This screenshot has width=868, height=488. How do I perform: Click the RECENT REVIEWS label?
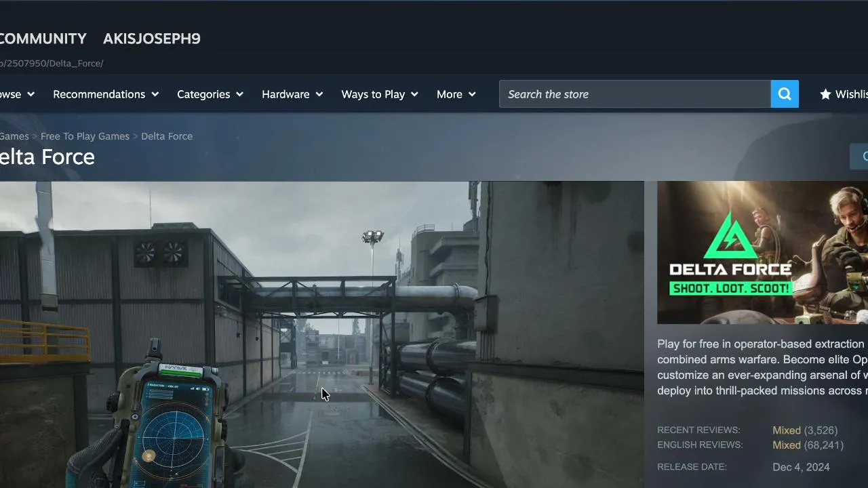[698, 430]
